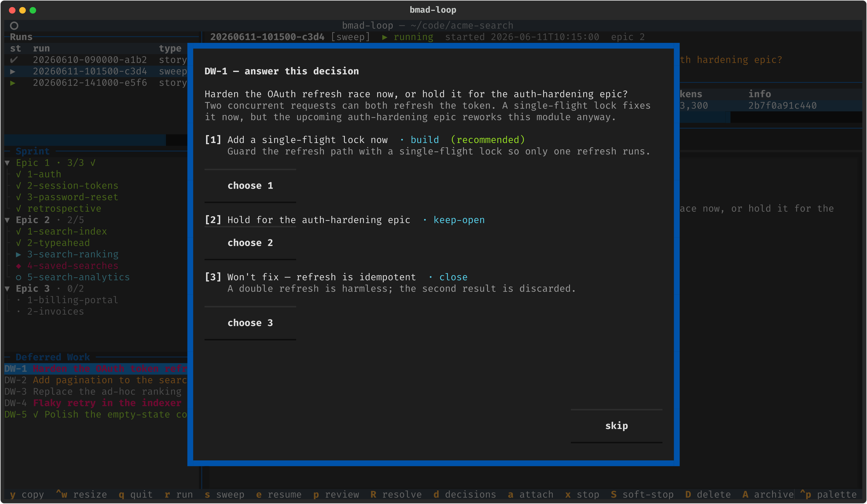Select deferred item DW-3 Replace the ad-hoc ranking

point(96,391)
